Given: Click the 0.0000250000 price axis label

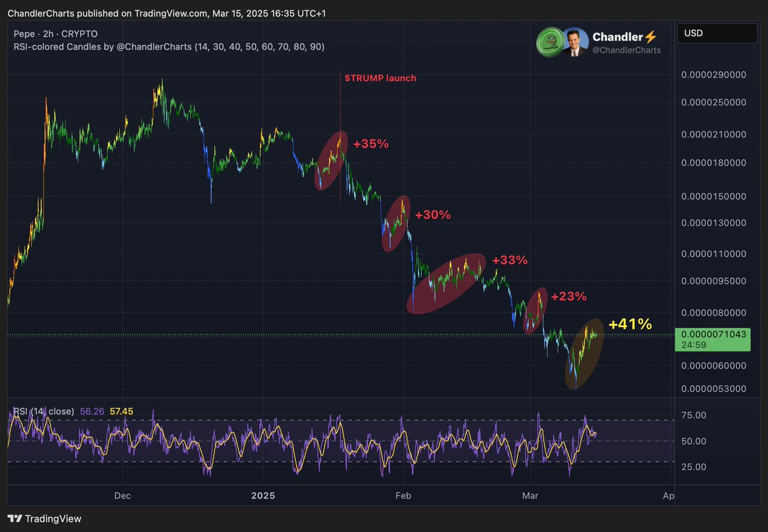Looking at the screenshot, I should pos(714,102).
